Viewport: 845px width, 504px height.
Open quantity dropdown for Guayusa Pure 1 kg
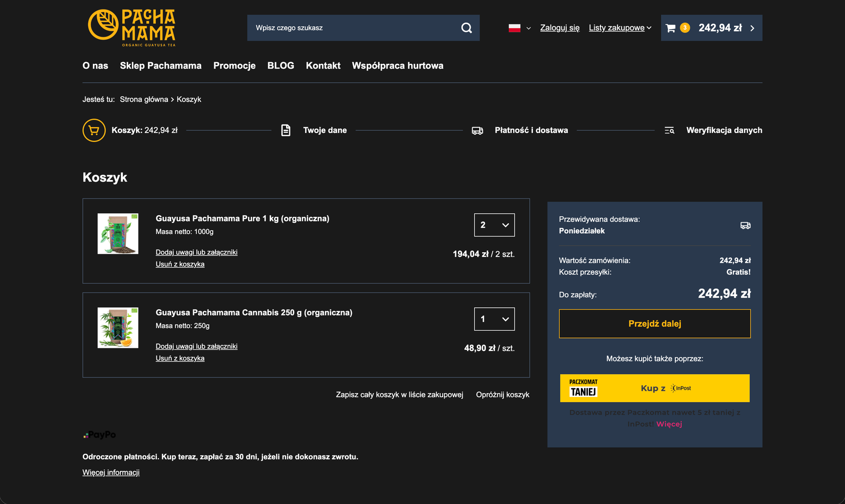click(494, 225)
